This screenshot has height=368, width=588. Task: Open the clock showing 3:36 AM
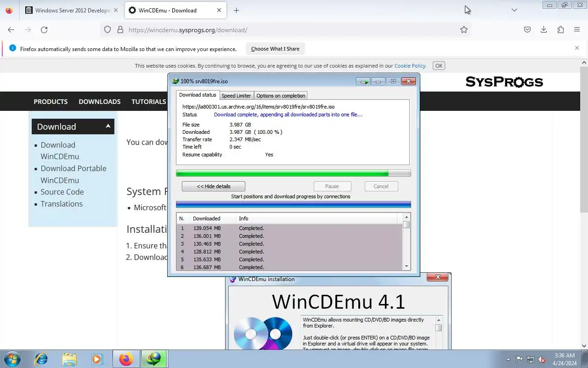point(565,359)
